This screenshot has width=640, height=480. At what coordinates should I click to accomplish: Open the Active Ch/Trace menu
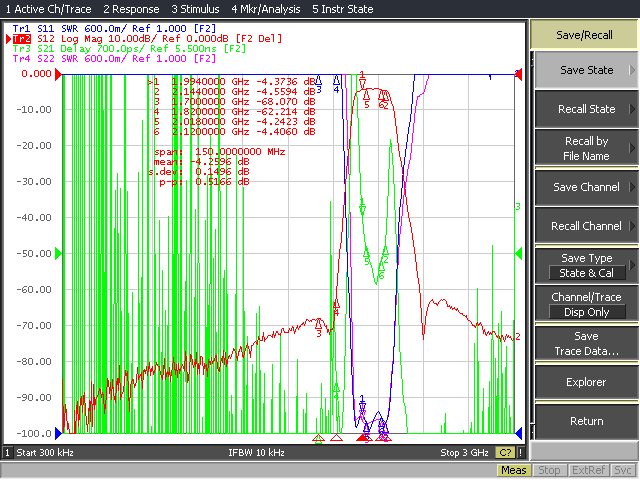tap(48, 9)
